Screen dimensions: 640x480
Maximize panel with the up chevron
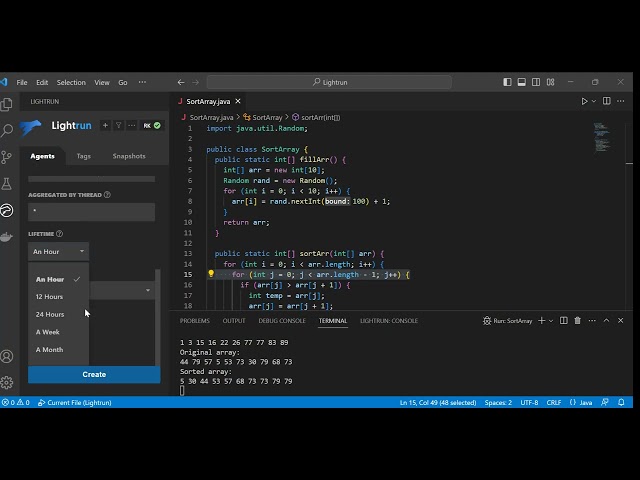click(607, 320)
